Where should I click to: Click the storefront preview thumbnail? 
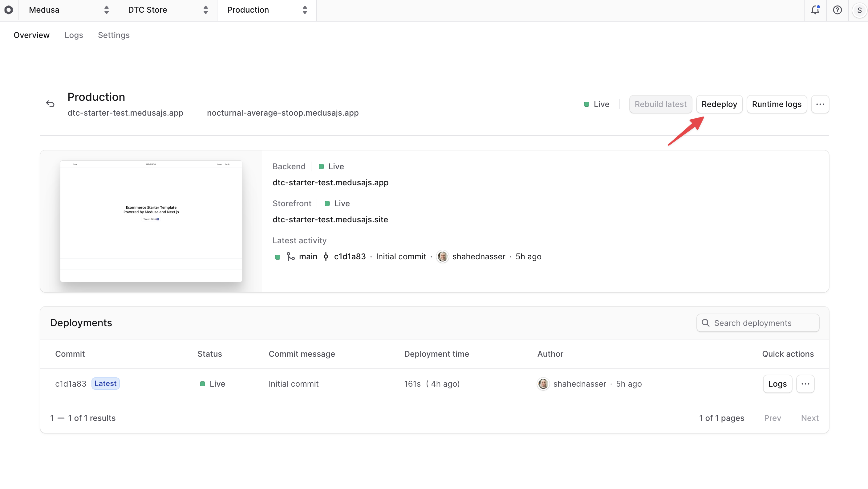pyautogui.click(x=151, y=221)
